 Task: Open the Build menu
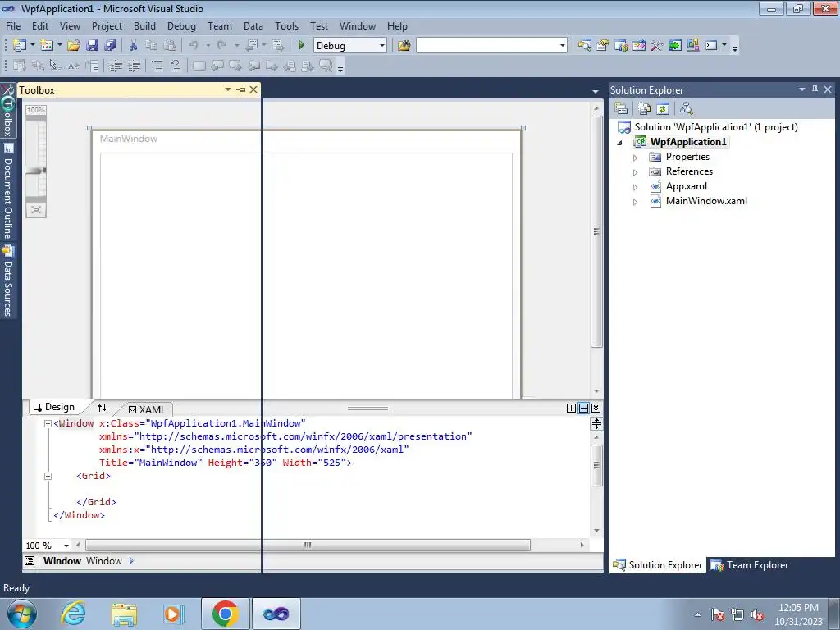tap(144, 25)
